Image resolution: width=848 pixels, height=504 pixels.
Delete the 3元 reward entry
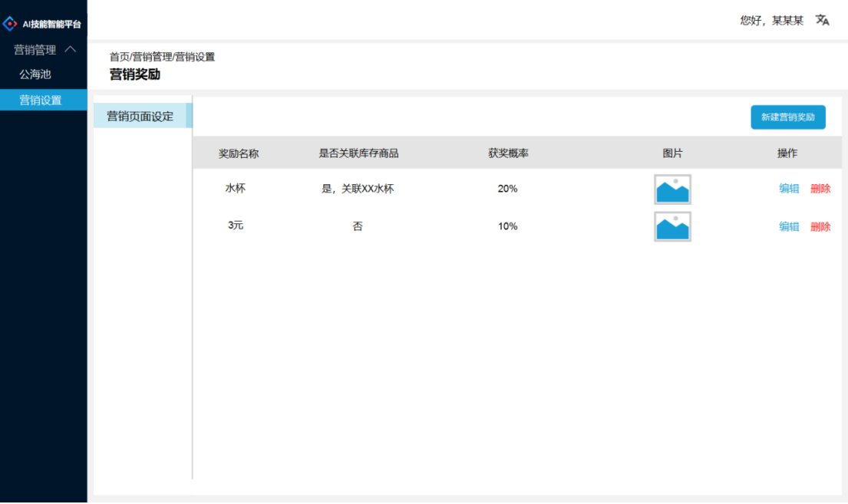tap(820, 226)
